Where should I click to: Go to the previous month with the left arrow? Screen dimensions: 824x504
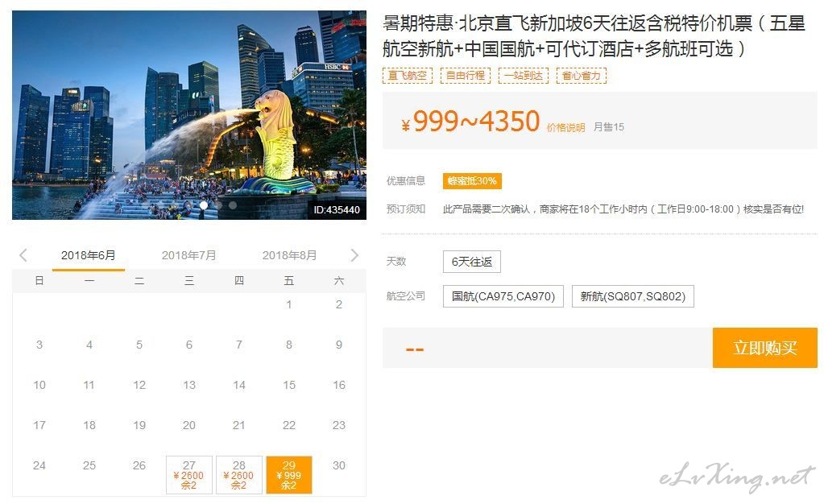23,255
